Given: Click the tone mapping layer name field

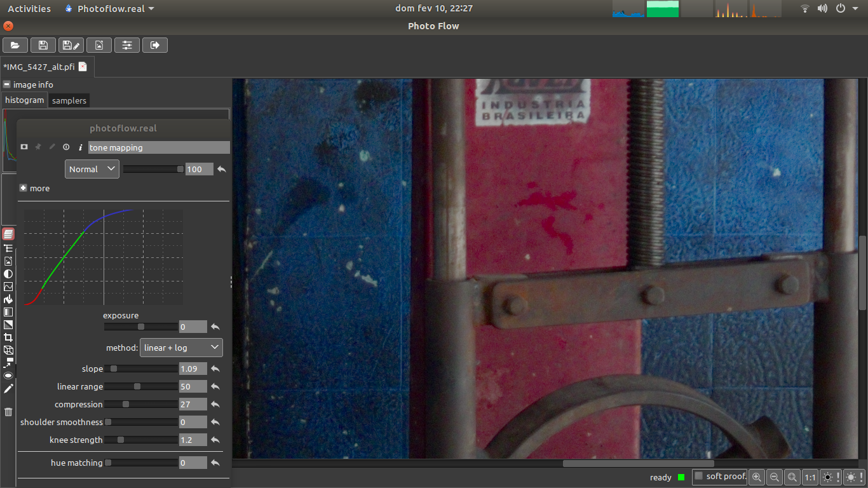Looking at the screenshot, I should pyautogui.click(x=159, y=147).
